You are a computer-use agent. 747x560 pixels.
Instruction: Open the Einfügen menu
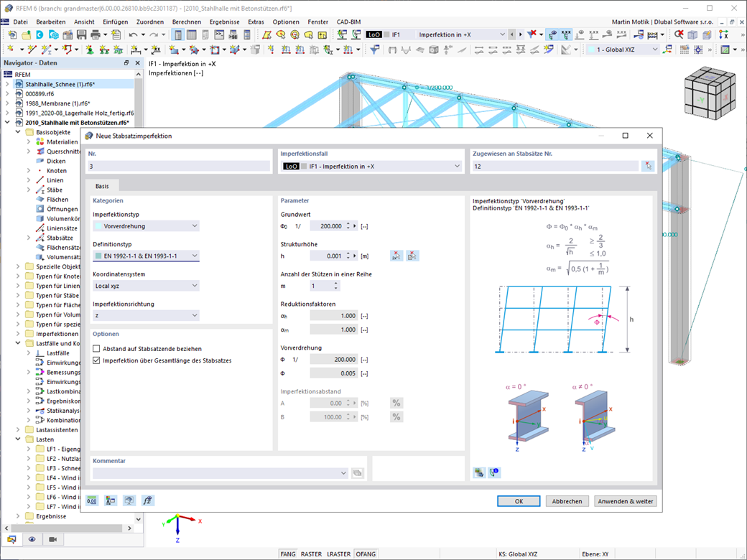pyautogui.click(x=116, y=22)
